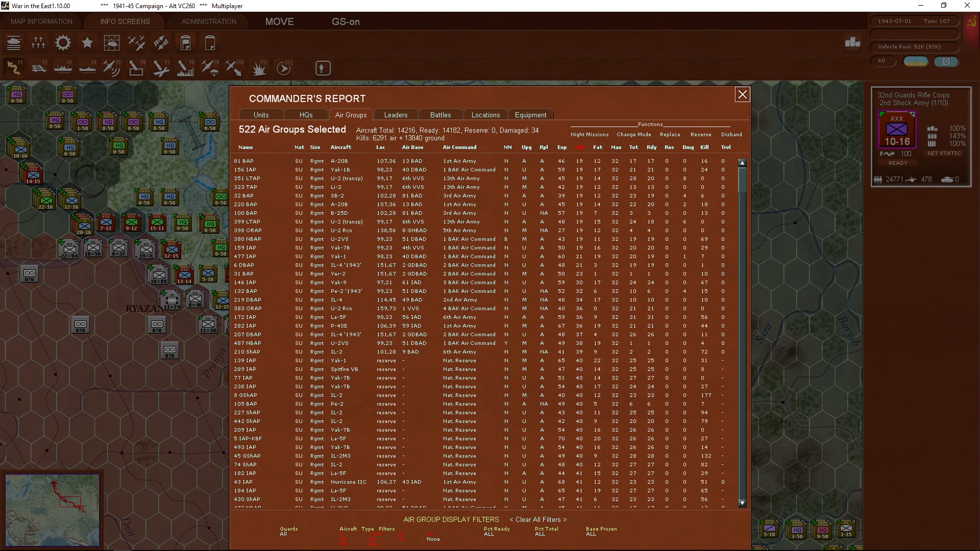Screen dimensions: 980x551
Task: Select the F2 rail repair mode icon
Action: 39,68
